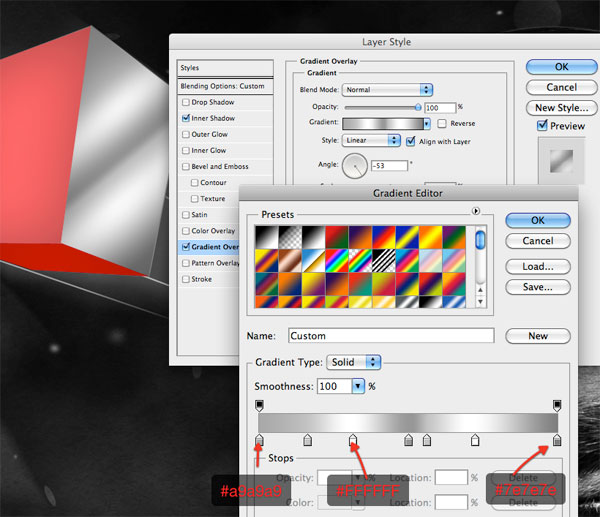This screenshot has height=517, width=600.
Task: Select the black-white stripes preset
Action: (x=383, y=261)
